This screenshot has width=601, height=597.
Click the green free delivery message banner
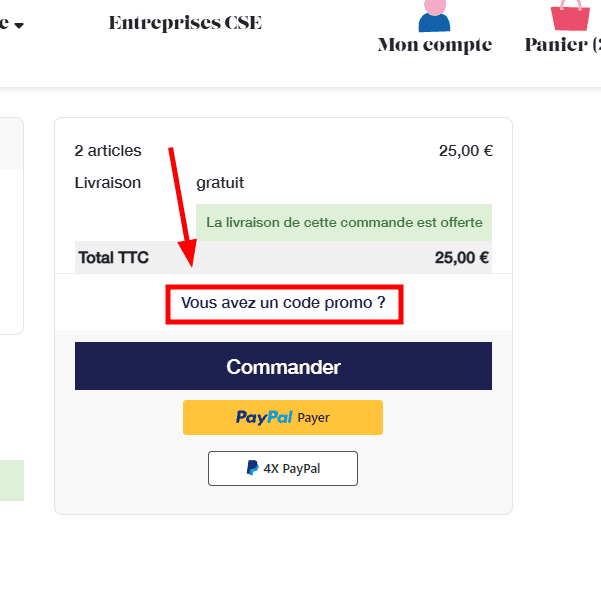(344, 221)
